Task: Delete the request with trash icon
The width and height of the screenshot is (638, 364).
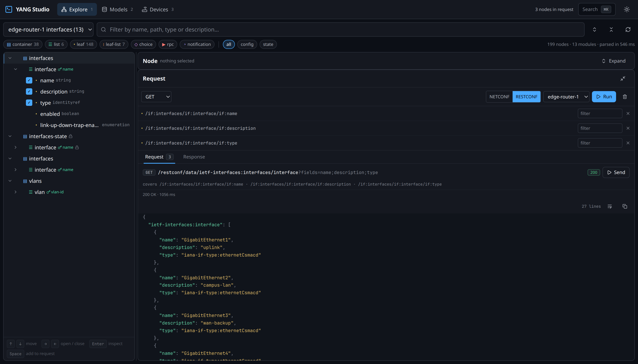Action: point(625,97)
